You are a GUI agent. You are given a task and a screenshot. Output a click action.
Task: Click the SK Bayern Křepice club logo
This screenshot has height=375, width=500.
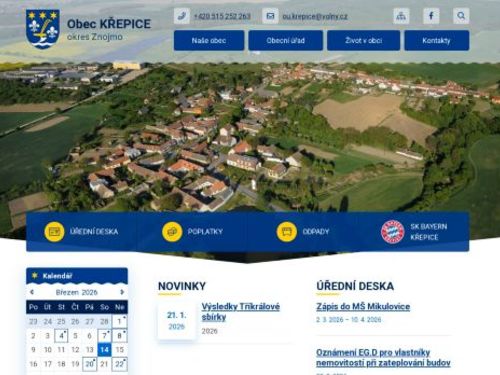393,232
